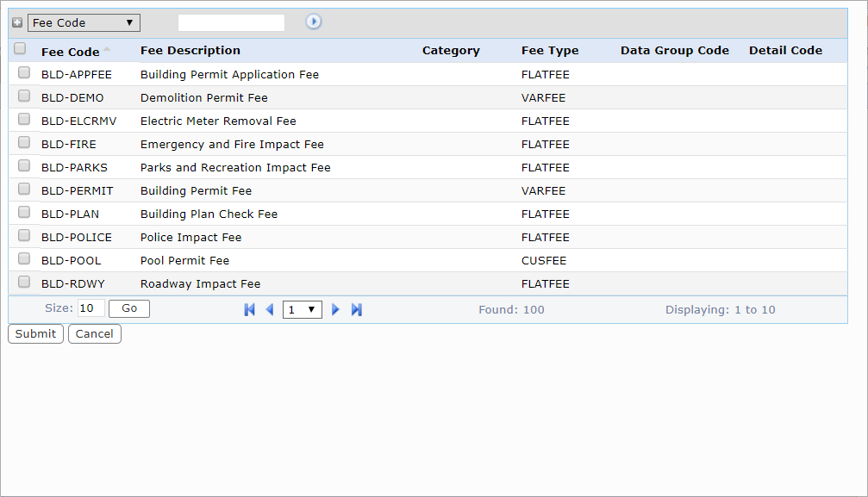Click the sort arrow on Fee Code column

[x=107, y=49]
